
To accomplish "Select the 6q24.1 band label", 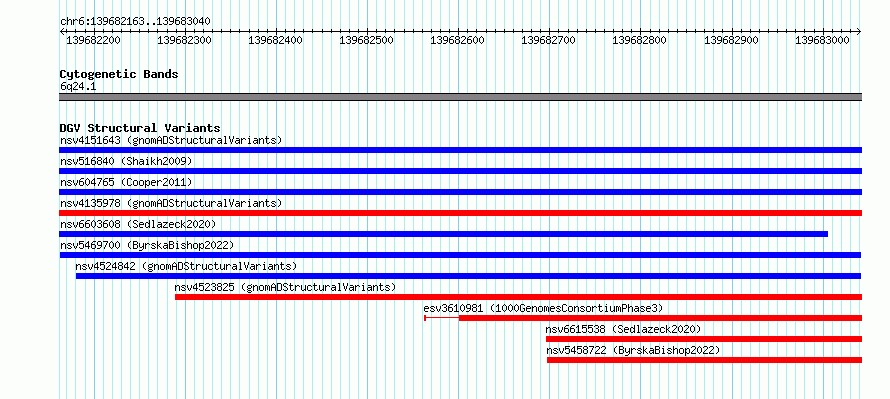I will coord(78,86).
